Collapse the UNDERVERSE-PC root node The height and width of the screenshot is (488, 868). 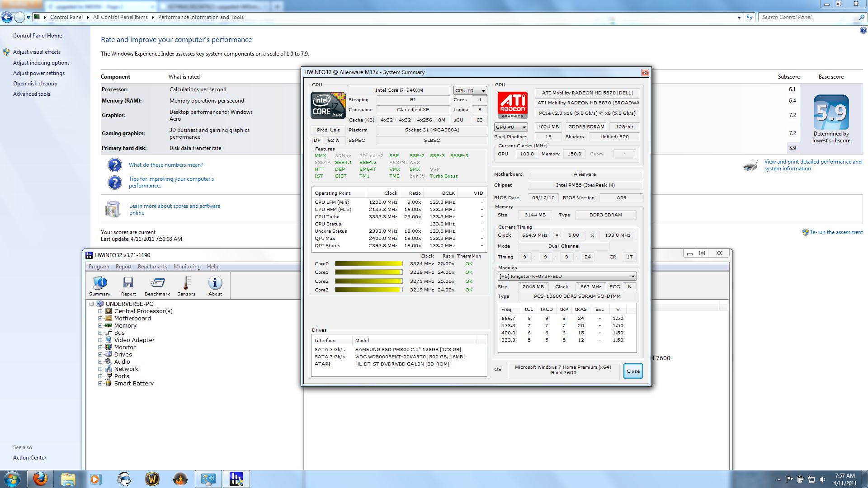pos(92,304)
